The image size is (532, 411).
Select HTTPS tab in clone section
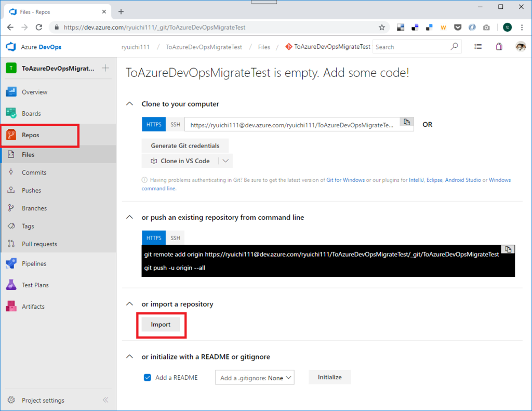(154, 125)
